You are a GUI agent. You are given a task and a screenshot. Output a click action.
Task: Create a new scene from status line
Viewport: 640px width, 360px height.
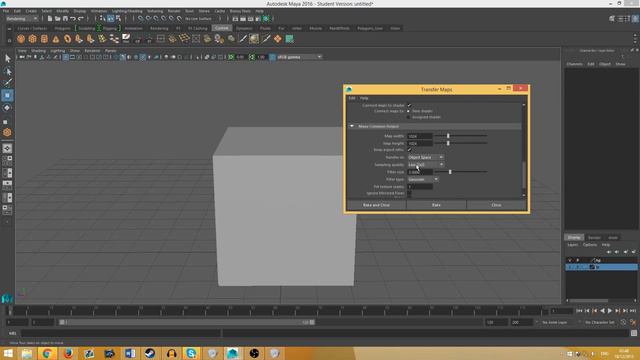[50, 18]
